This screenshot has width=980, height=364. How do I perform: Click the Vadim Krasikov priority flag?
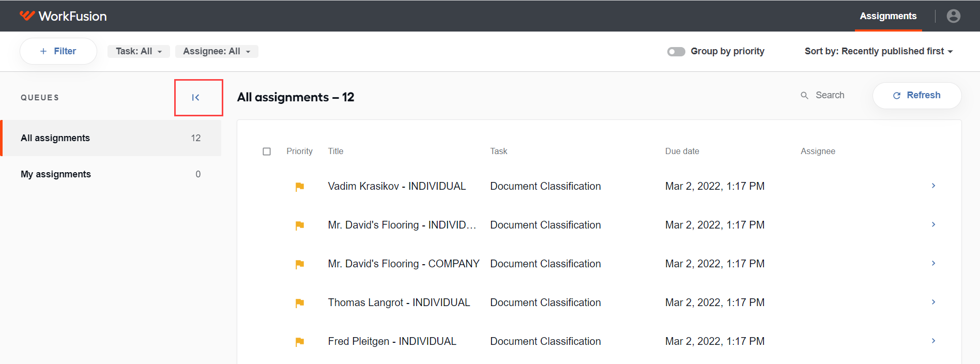pos(299,187)
